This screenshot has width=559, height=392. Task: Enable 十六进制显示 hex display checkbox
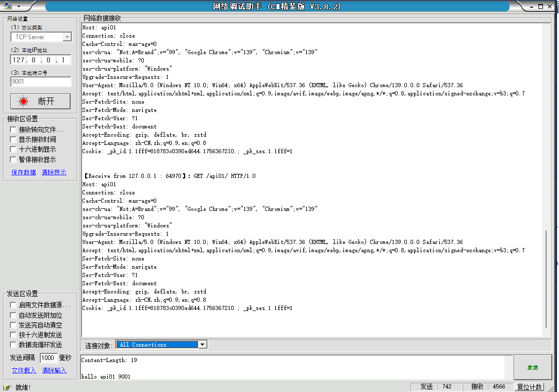13,150
